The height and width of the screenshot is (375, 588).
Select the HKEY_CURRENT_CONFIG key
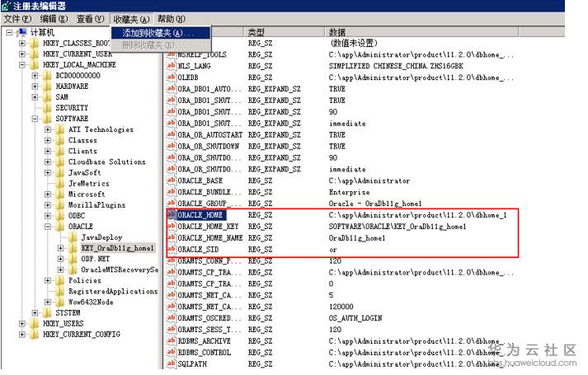(x=82, y=334)
